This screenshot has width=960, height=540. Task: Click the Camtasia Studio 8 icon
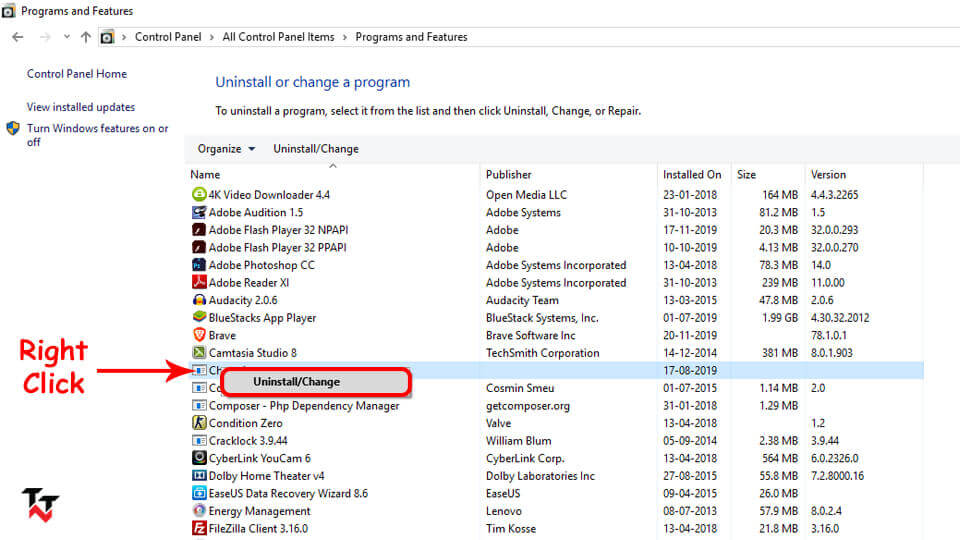pos(199,353)
